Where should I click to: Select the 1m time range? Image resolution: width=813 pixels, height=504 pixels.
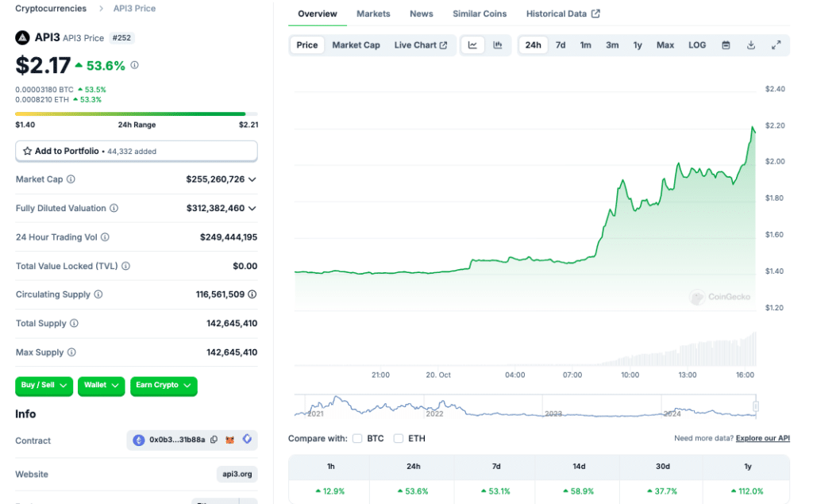(x=585, y=45)
